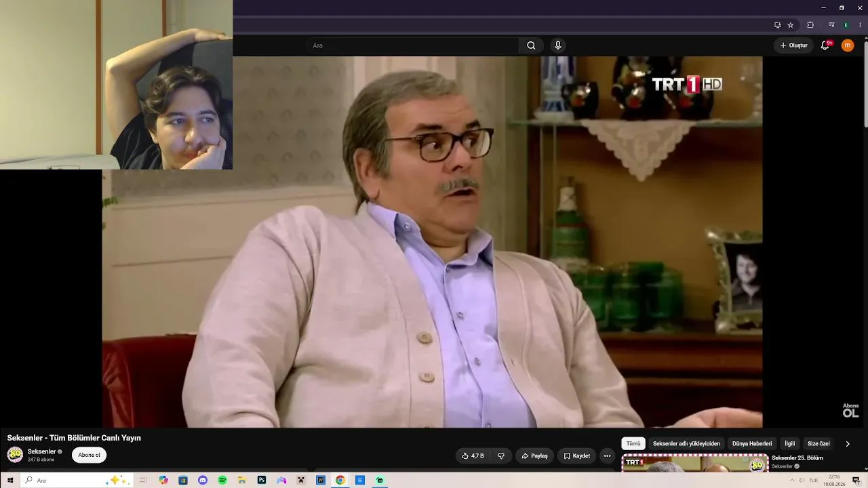Open Windows notification center icon
This screenshot has width=868, height=488.
pos(856,481)
